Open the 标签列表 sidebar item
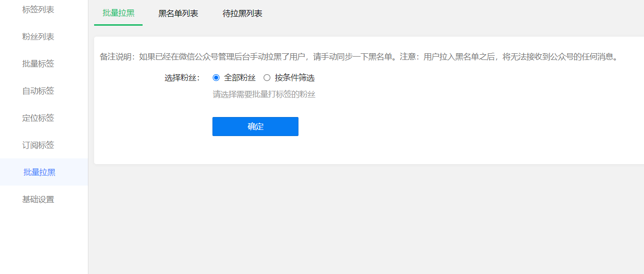This screenshot has height=274, width=644. (x=38, y=10)
